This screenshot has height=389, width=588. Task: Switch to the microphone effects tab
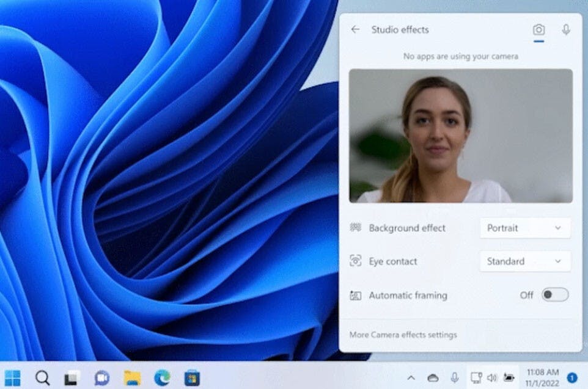click(566, 30)
